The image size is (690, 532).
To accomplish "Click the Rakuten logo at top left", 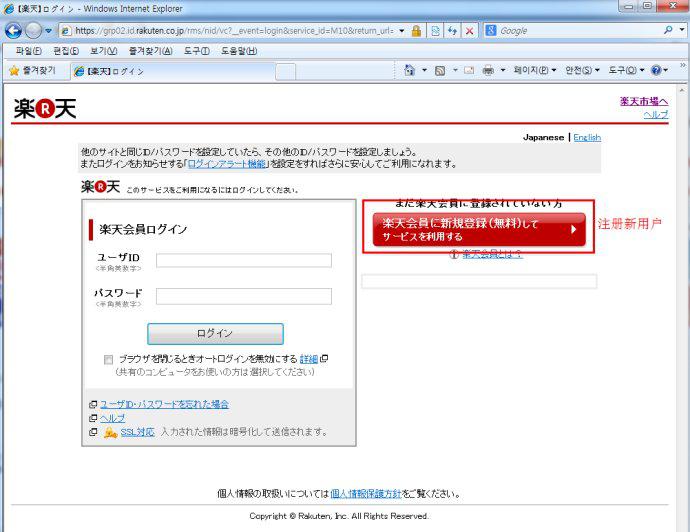I will pyautogui.click(x=45, y=109).
